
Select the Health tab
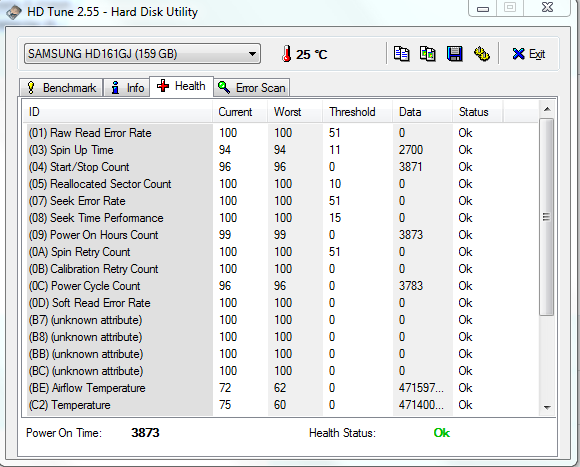(181, 86)
